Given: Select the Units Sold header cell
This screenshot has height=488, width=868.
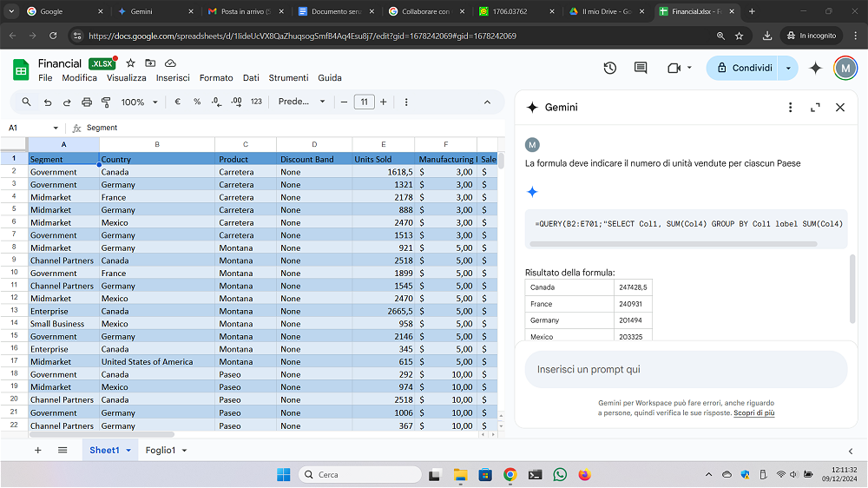Looking at the screenshot, I should (x=383, y=160).
